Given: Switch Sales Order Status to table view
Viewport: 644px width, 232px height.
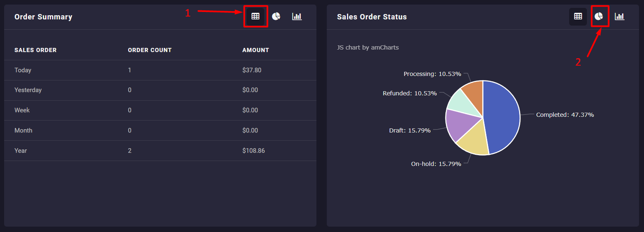Looking at the screenshot, I should tap(578, 17).
